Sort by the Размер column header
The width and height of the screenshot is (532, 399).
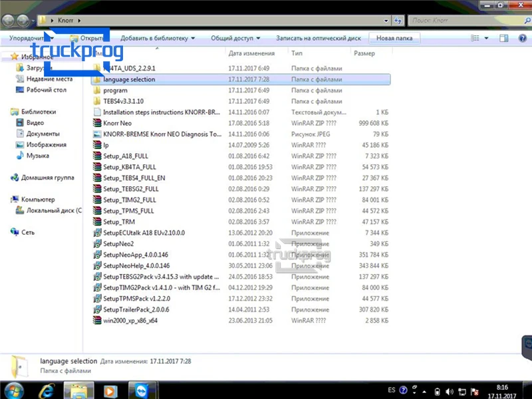pyautogui.click(x=364, y=53)
